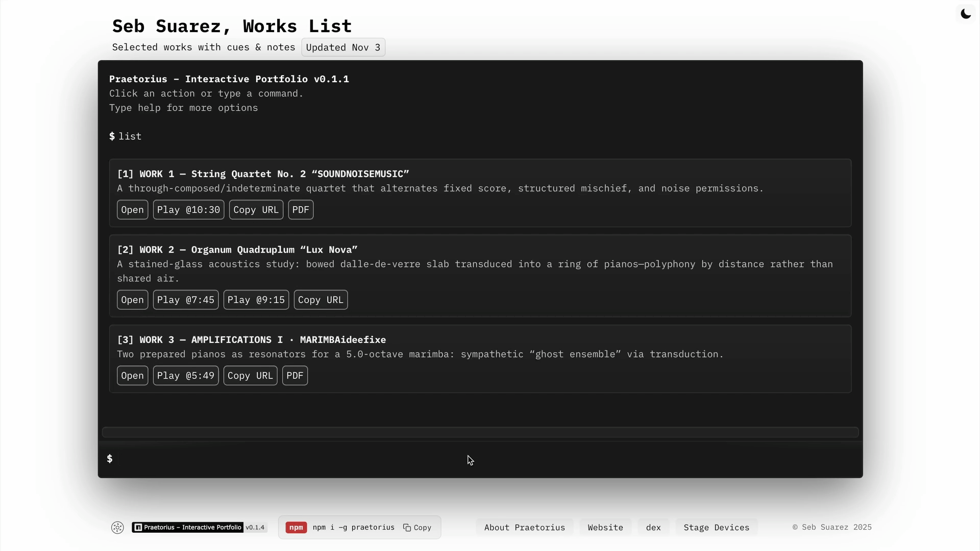Screen dimensions: 980x551
Task: Select the v0.1.4 version label icon badge
Action: click(255, 528)
